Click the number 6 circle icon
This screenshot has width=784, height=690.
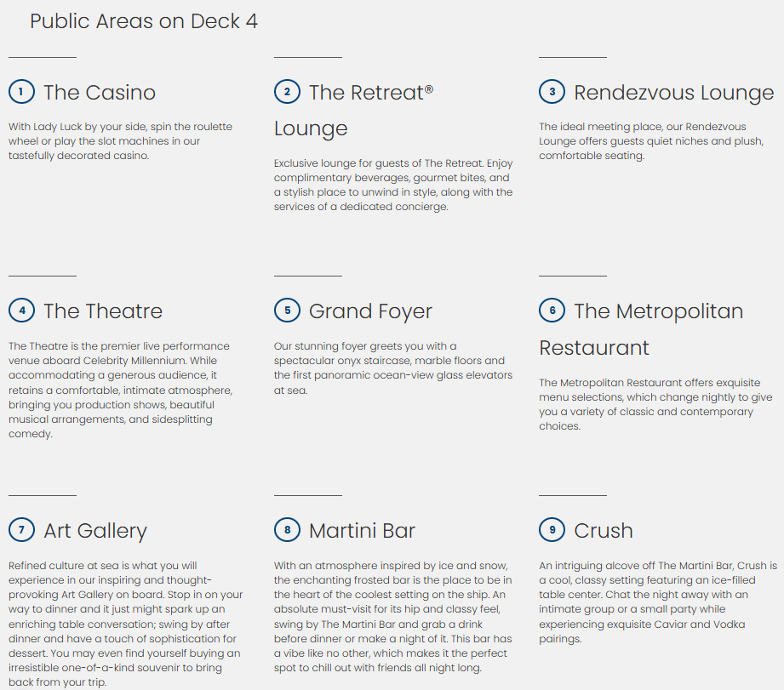pyautogui.click(x=552, y=311)
